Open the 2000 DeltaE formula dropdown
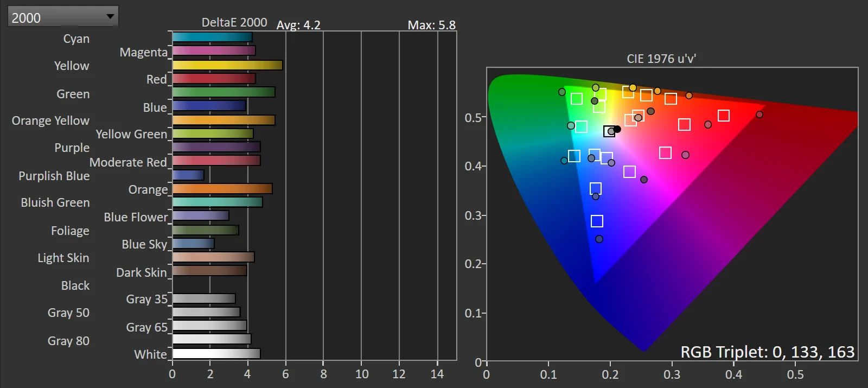 63,17
